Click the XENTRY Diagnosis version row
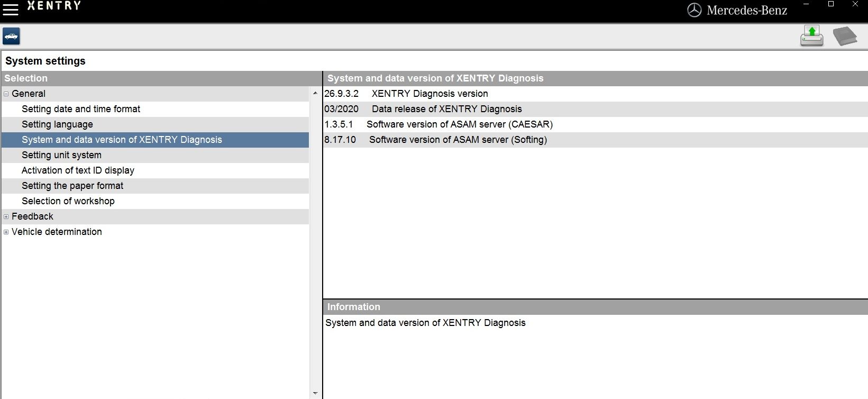This screenshot has height=399, width=868. (430, 94)
